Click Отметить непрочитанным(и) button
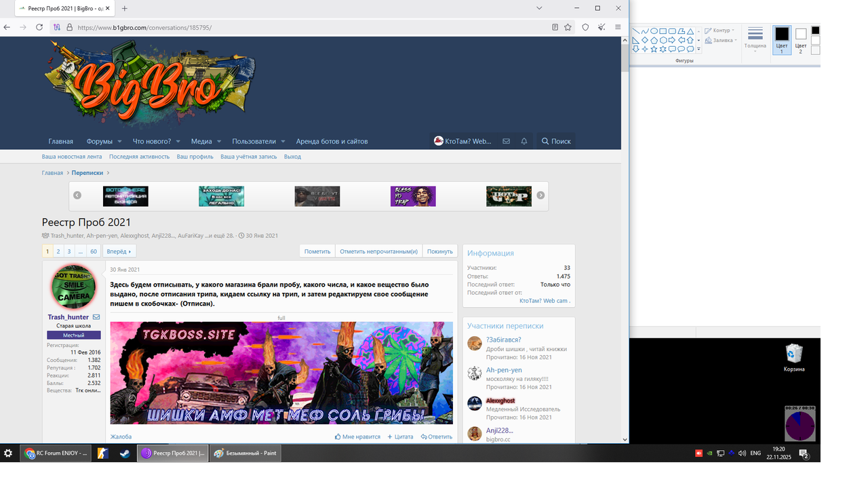 378,251
